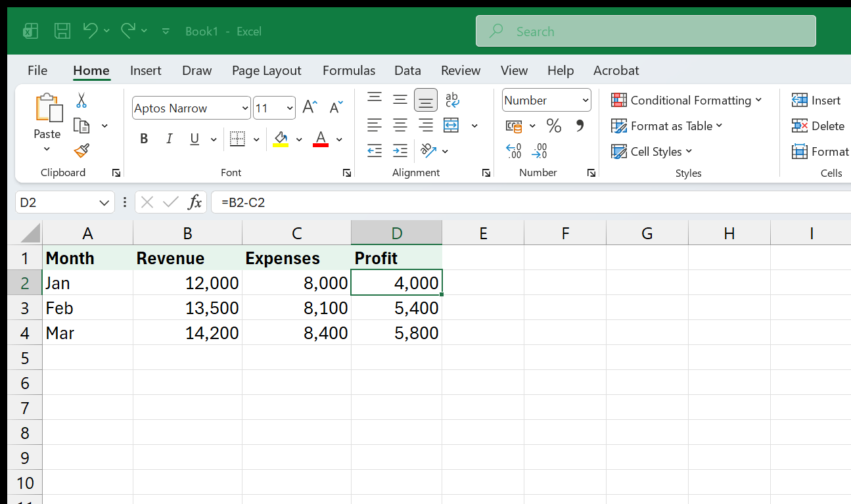
Task: Switch to the Formulas tab
Action: pyautogui.click(x=349, y=70)
